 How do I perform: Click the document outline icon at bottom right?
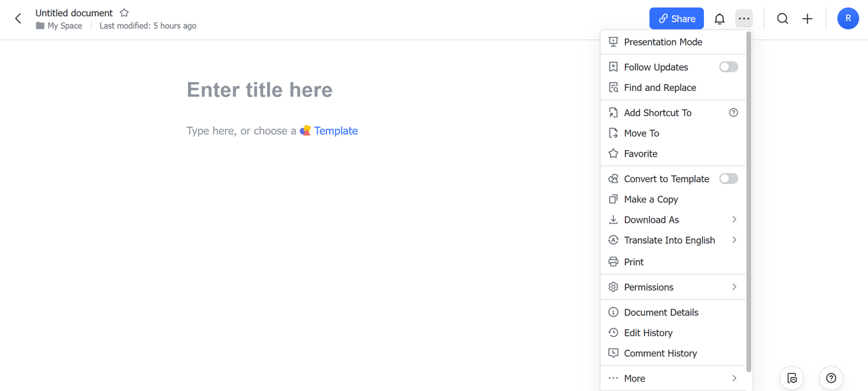(x=792, y=378)
